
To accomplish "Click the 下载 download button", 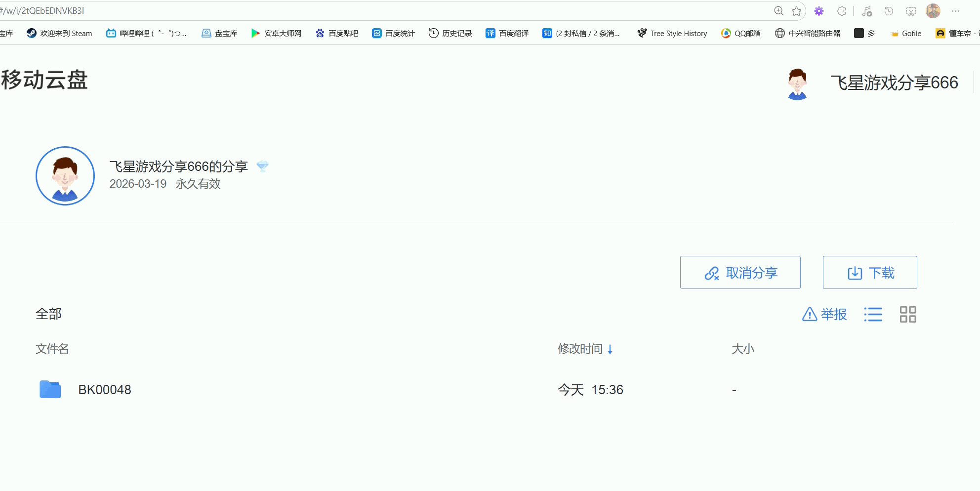I will point(870,272).
